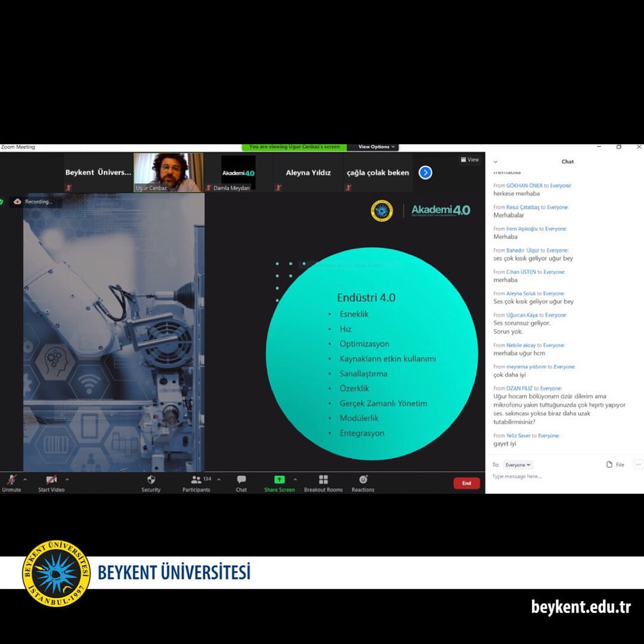Select the çağla çolak beken participant tile

tap(378, 172)
